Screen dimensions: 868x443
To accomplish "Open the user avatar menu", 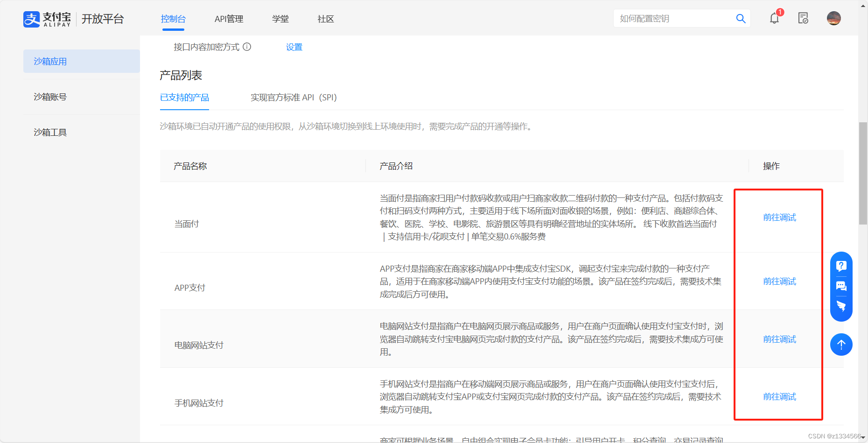I will click(x=834, y=18).
